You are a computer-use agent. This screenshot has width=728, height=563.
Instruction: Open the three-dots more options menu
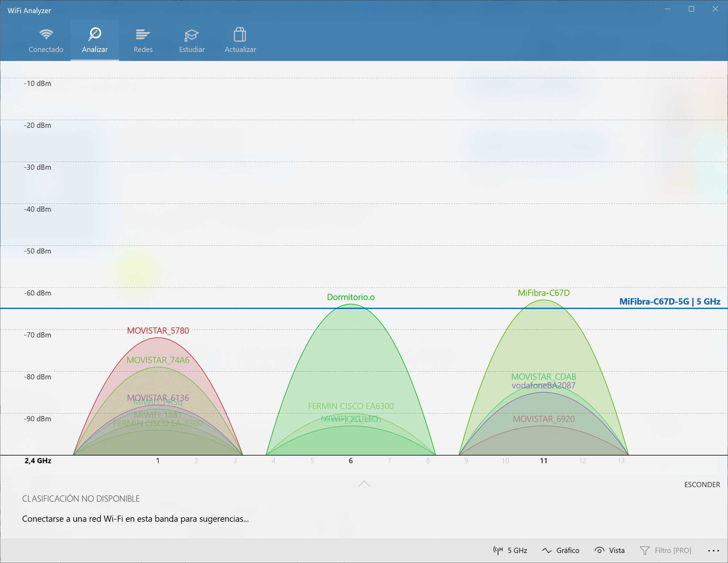[x=713, y=550]
